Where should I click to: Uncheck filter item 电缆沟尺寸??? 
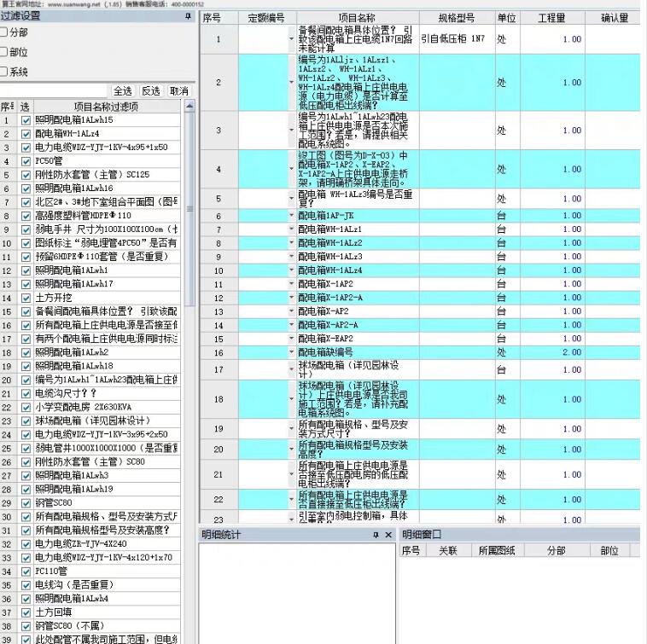(x=26, y=394)
